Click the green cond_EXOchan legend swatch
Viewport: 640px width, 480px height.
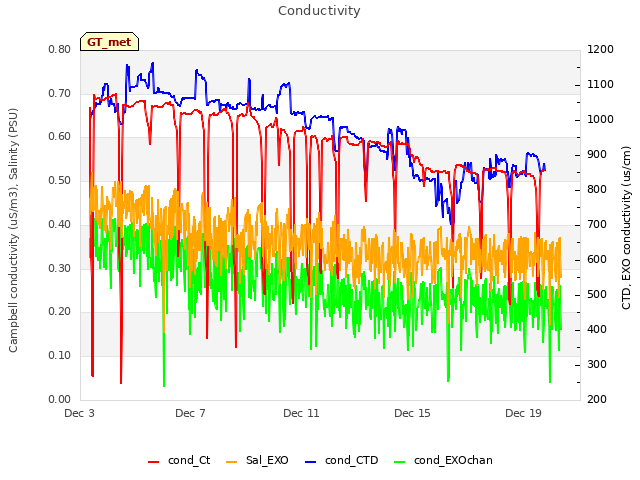(x=400, y=462)
